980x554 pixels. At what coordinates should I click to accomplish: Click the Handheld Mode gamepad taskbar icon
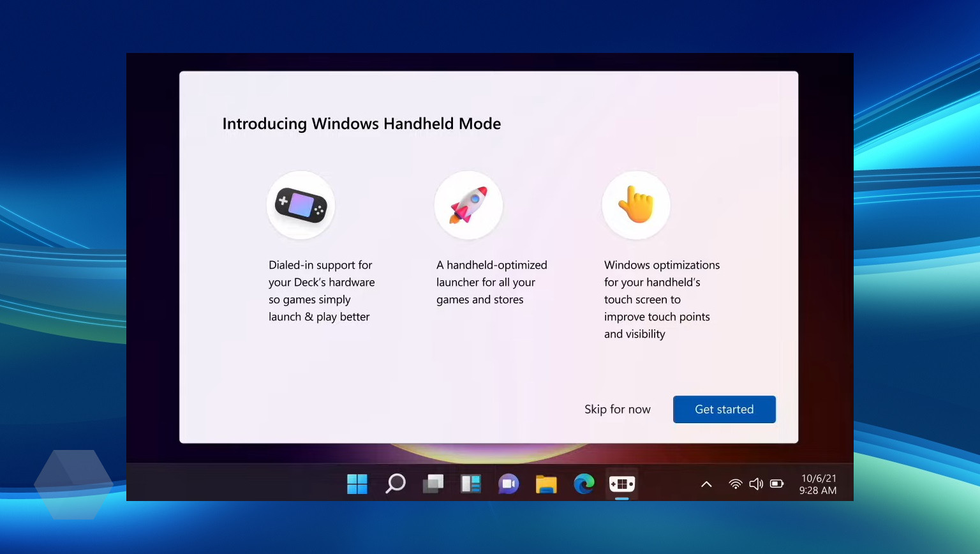click(x=622, y=484)
